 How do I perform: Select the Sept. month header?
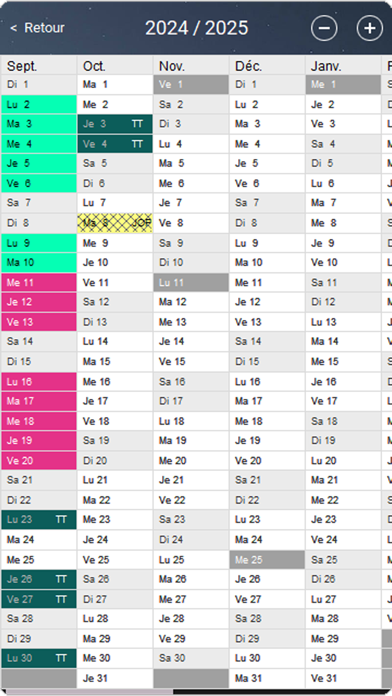(x=39, y=66)
